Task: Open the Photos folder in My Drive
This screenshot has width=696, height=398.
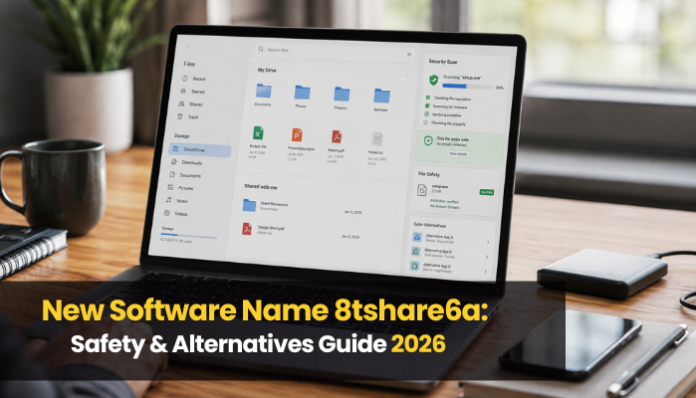Action: [x=302, y=96]
